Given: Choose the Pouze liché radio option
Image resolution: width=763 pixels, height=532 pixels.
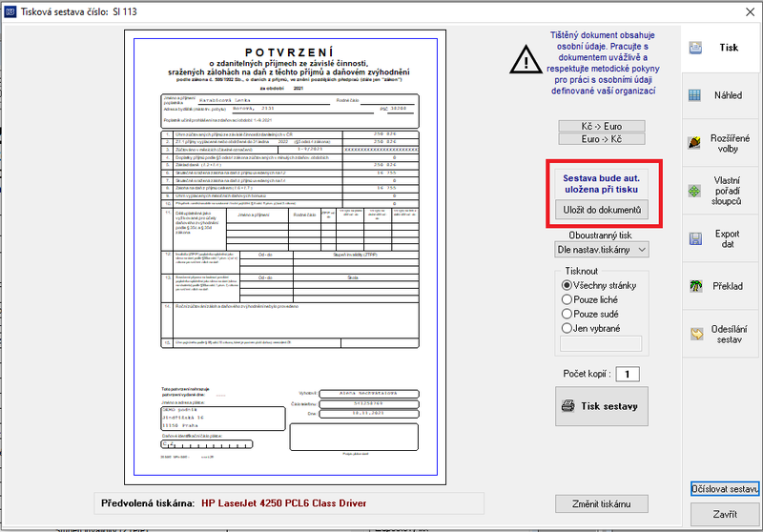Looking at the screenshot, I should 567,299.
